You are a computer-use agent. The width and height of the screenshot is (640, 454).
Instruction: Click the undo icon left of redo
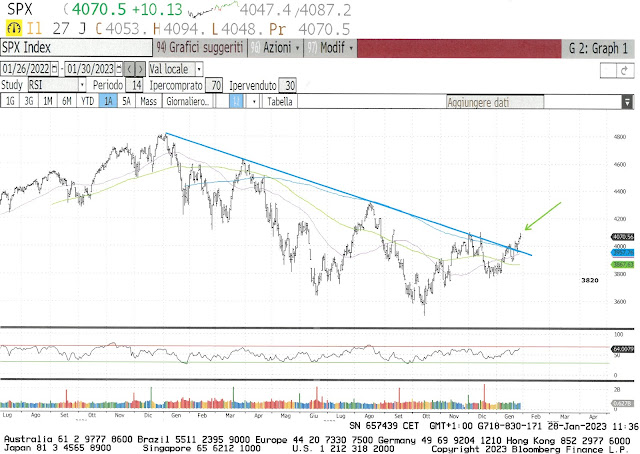point(609,71)
